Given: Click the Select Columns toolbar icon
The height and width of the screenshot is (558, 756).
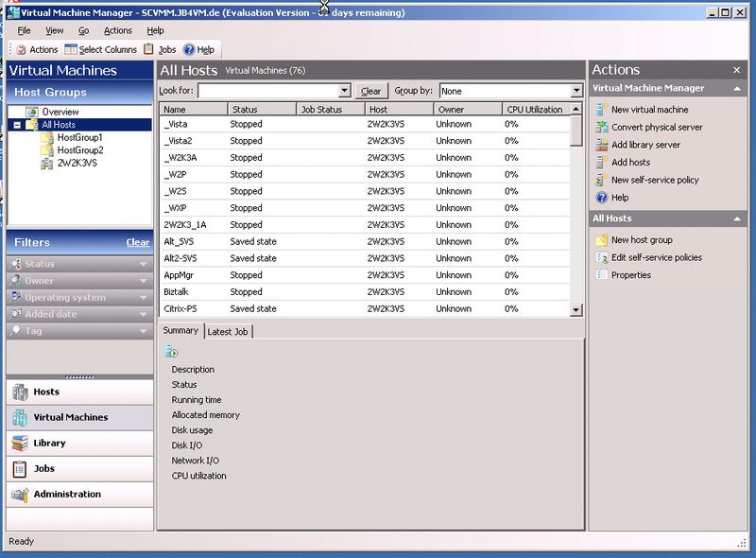Looking at the screenshot, I should [x=70, y=49].
